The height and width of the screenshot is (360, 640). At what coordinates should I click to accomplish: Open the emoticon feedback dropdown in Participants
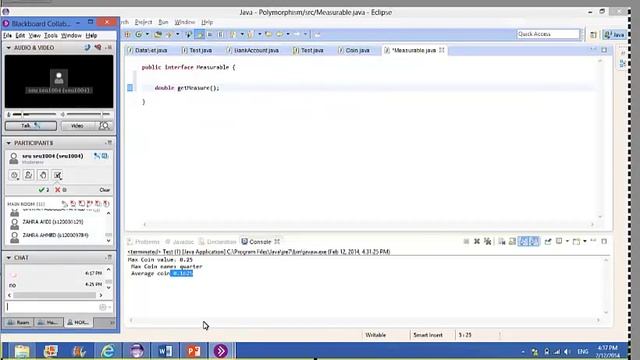pyautogui.click(x=14, y=175)
